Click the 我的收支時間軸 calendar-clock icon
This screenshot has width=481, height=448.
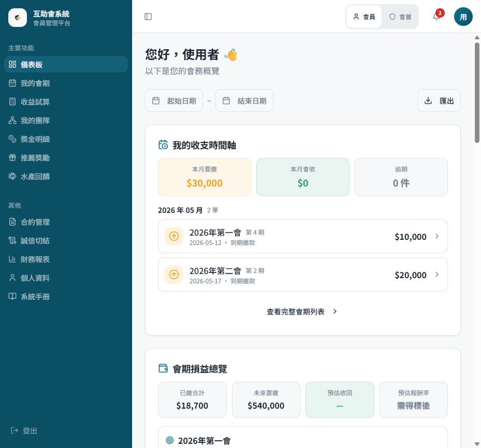pyautogui.click(x=163, y=145)
